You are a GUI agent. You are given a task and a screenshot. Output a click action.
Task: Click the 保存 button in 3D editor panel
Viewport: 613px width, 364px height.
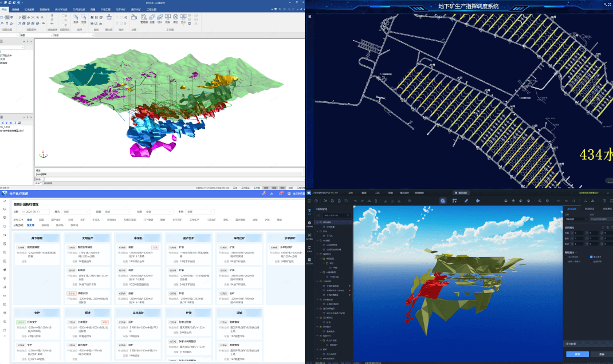[x=602, y=354]
